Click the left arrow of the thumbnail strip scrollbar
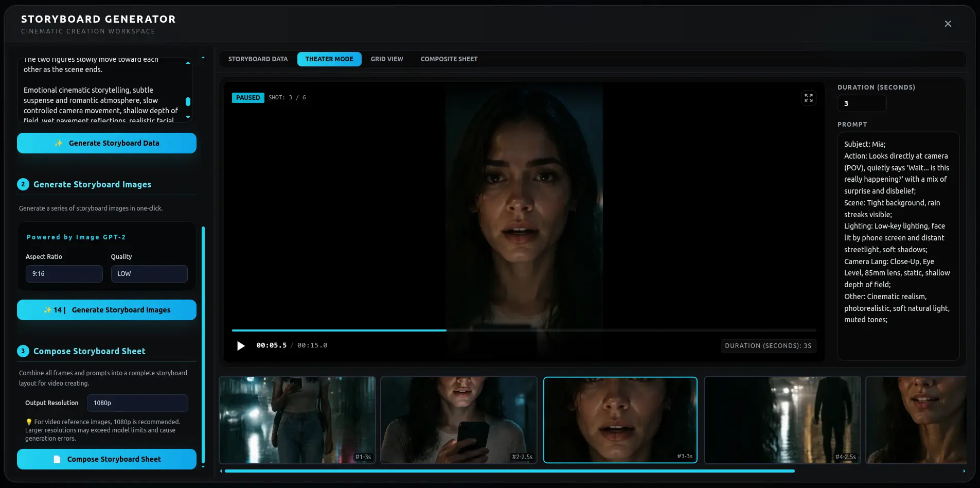 coord(221,471)
